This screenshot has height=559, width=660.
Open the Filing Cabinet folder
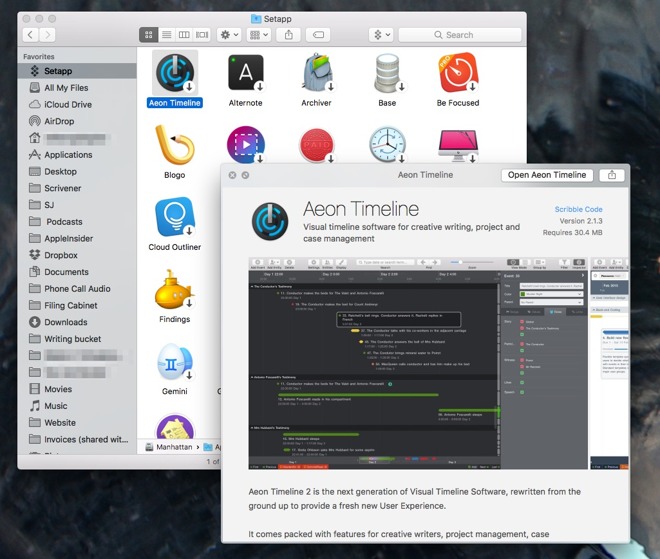pos(77,306)
